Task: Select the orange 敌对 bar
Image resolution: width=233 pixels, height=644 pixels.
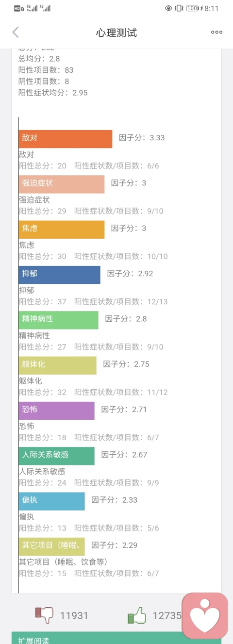Action: point(66,139)
